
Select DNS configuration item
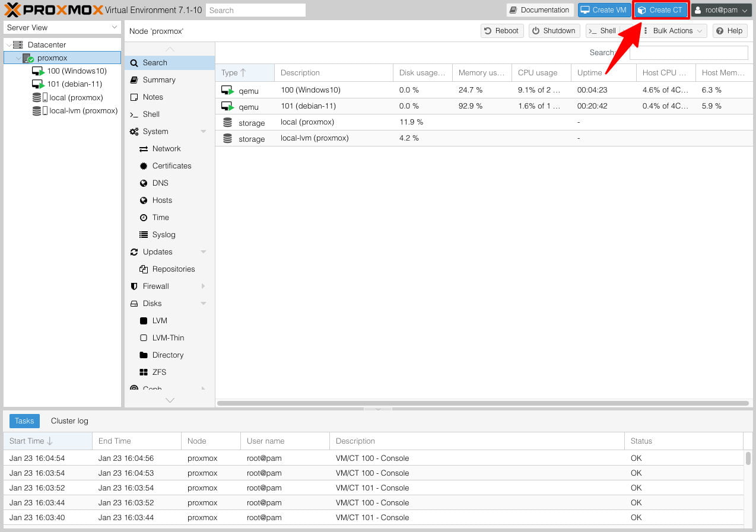tap(160, 183)
